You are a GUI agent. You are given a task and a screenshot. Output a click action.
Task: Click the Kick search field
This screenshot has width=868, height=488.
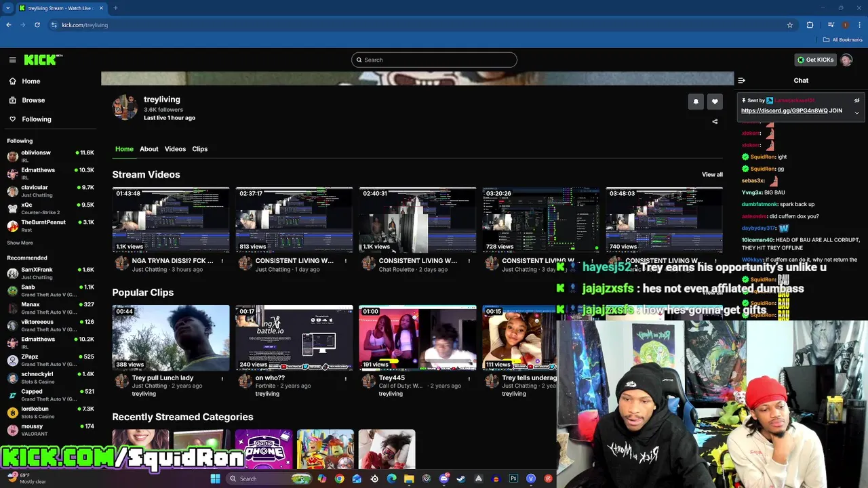pyautogui.click(x=434, y=60)
